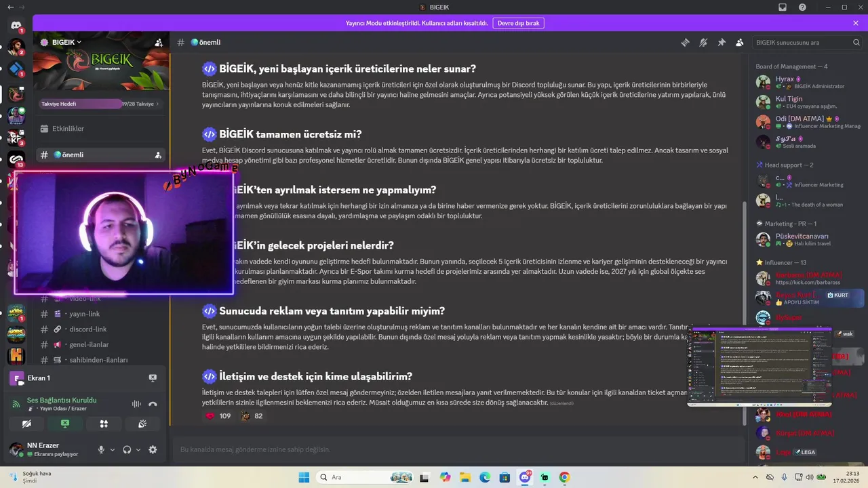Open Ses Bağlantısı Kuruldu connection info
This screenshot has width=868, height=488.
coord(61,400)
